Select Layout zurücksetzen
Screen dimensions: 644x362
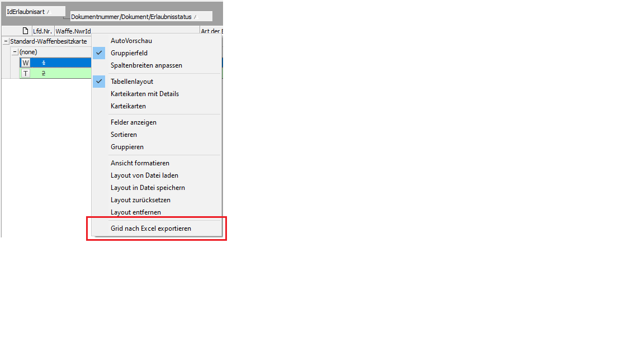click(140, 200)
